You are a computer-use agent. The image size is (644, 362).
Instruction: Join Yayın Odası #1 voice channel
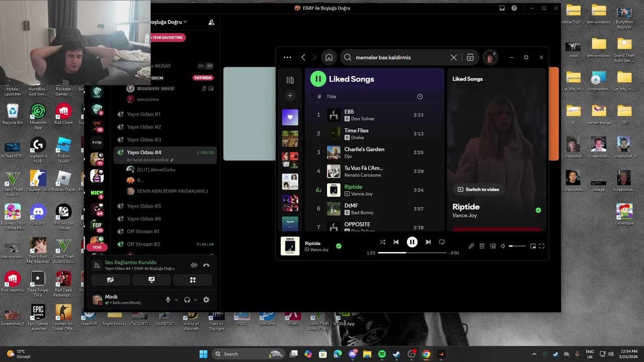(165, 114)
